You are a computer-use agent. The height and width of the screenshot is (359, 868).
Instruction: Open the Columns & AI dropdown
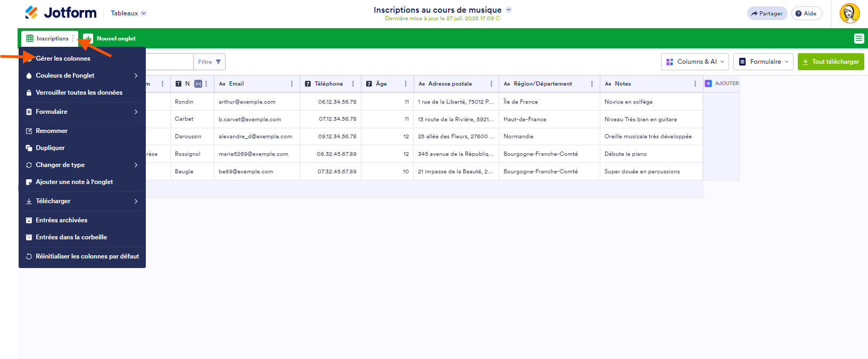(695, 62)
